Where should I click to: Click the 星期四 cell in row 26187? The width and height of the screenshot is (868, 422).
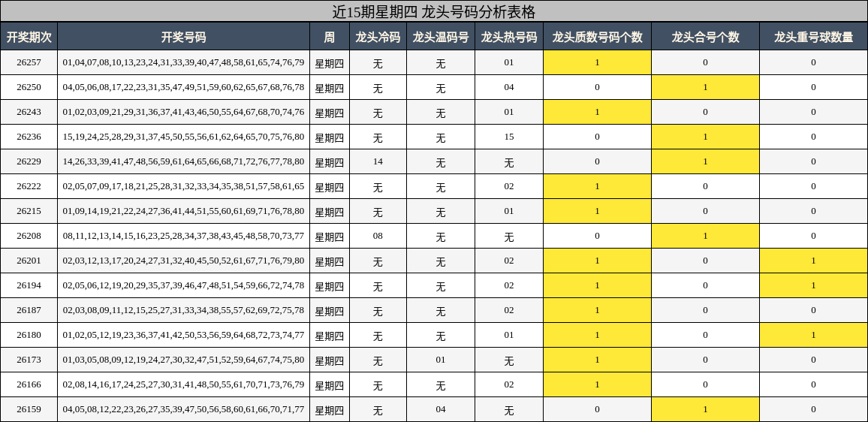pos(330,311)
